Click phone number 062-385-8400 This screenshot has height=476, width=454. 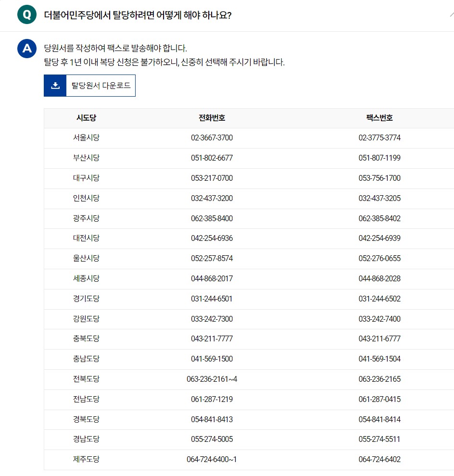212,218
